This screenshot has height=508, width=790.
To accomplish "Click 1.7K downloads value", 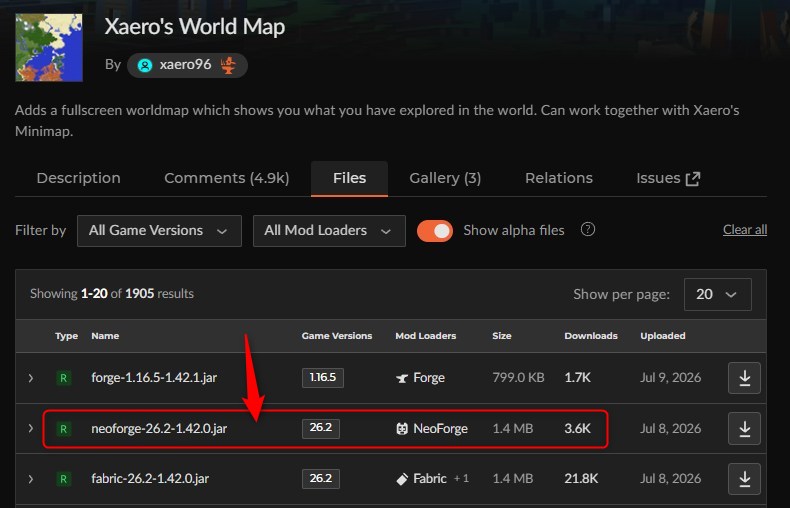I will (577, 378).
